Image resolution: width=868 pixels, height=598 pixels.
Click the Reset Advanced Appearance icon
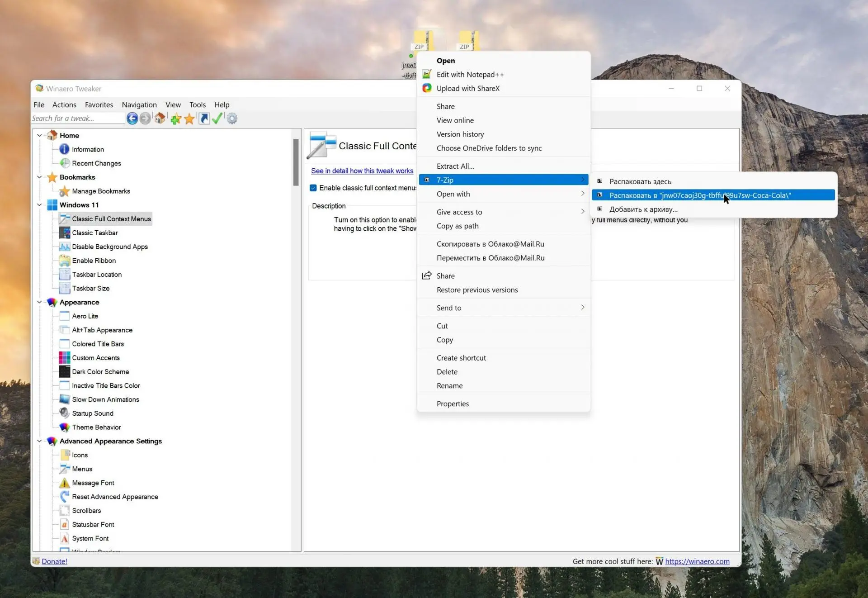pos(65,497)
